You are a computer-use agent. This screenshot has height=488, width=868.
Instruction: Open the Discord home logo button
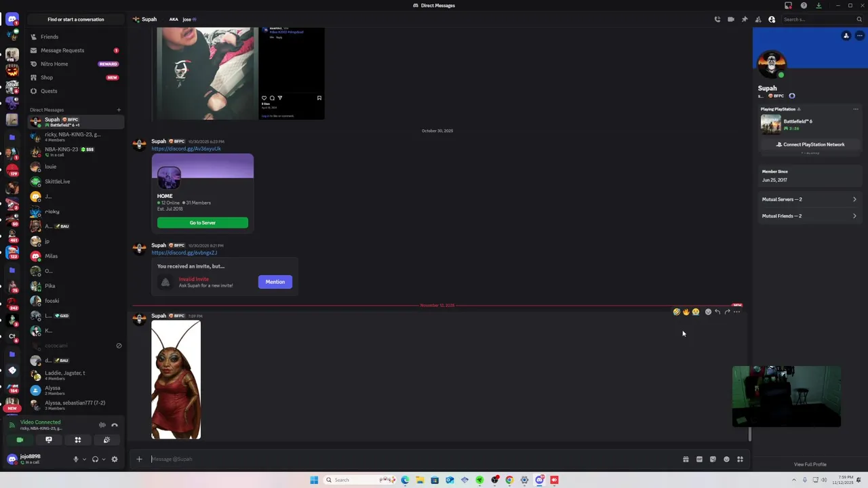tap(12, 19)
